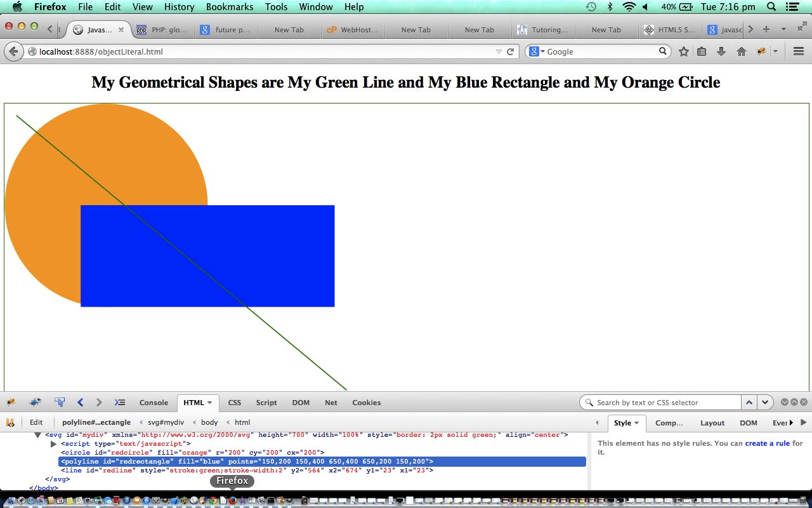Collapse the svg#mydiv node in tree
The image size is (812, 508).
click(37, 435)
